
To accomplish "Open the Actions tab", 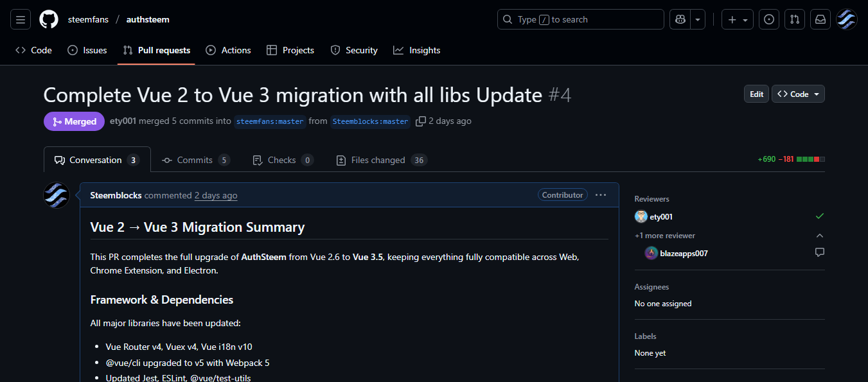I will pyautogui.click(x=229, y=50).
